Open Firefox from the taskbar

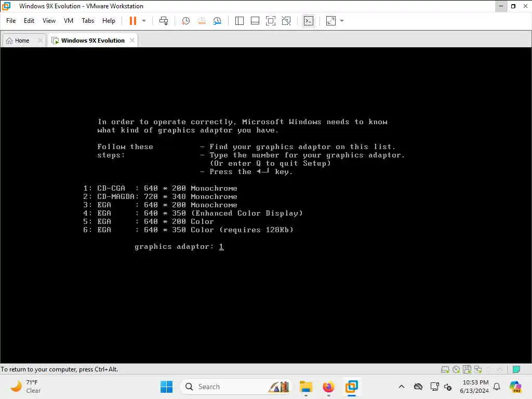(328, 387)
